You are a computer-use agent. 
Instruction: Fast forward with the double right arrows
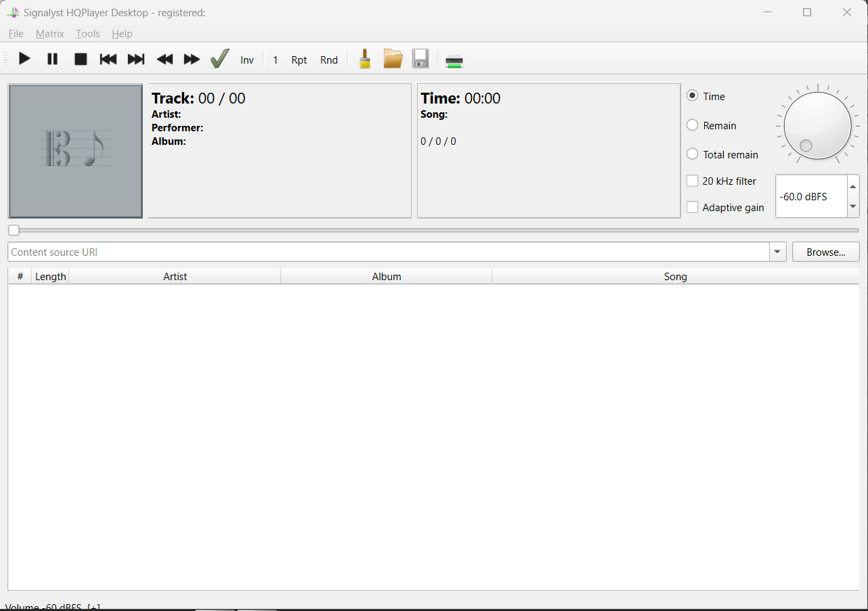tap(192, 59)
